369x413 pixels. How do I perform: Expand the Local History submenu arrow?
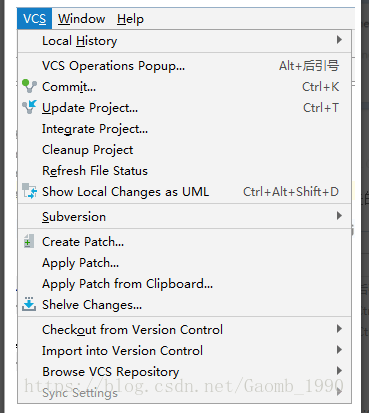point(339,40)
